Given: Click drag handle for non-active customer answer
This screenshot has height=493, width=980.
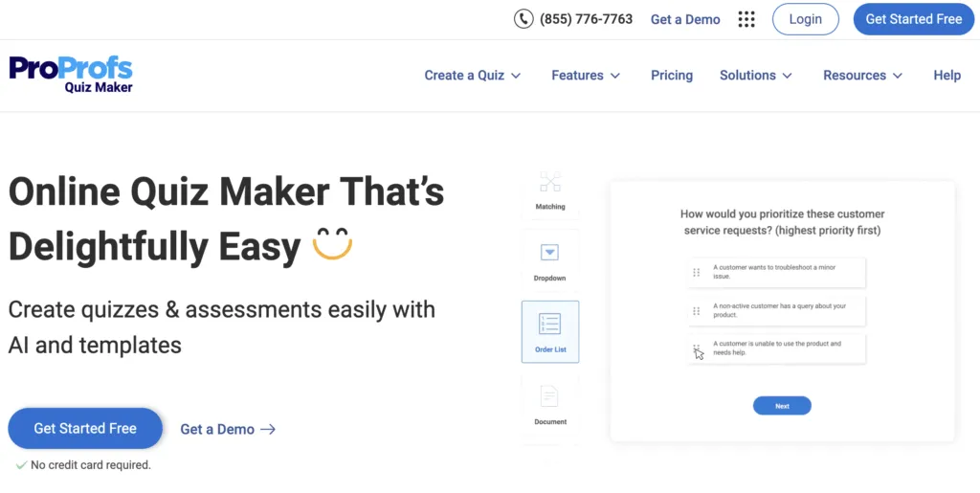Looking at the screenshot, I should click(697, 310).
